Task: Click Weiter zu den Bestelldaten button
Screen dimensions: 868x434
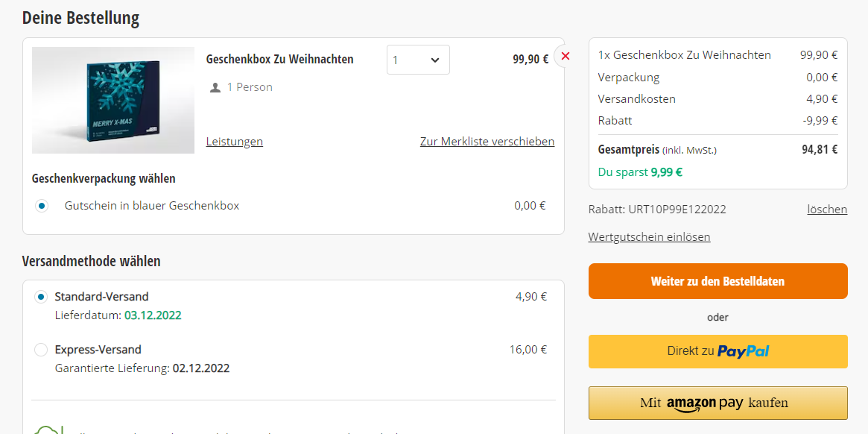Action: [718, 281]
